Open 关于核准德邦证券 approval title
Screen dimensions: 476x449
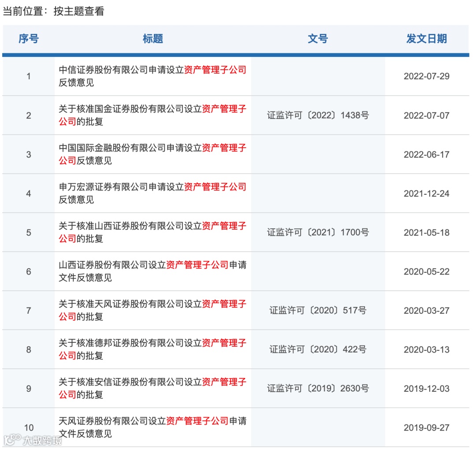click(x=152, y=349)
